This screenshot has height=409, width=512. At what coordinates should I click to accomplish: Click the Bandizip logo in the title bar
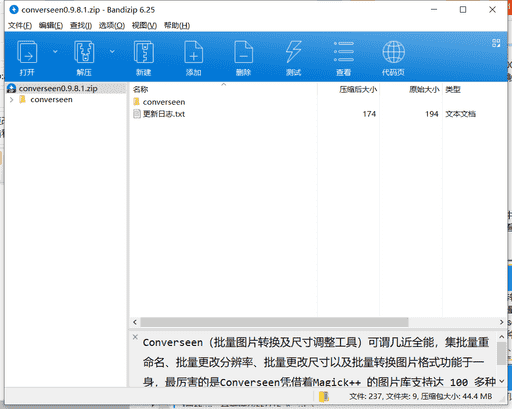[x=14, y=10]
